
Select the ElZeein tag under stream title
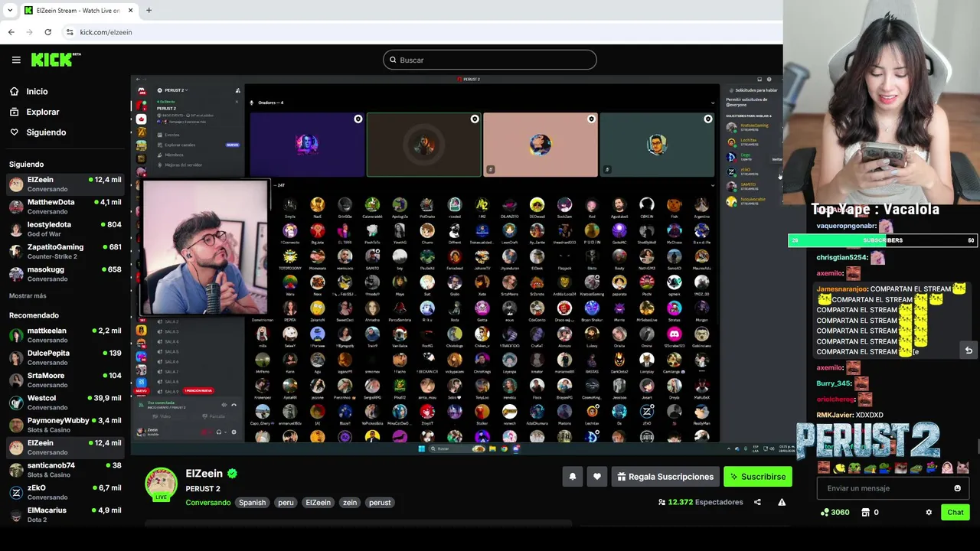pyautogui.click(x=318, y=503)
